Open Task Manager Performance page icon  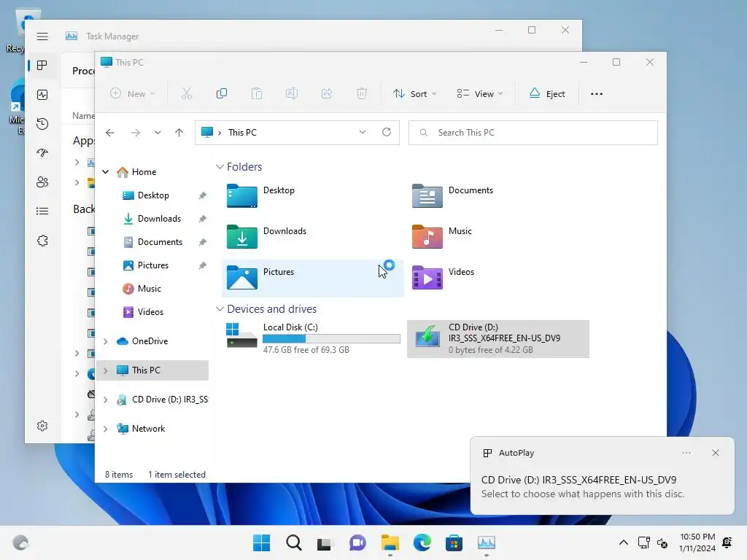point(42,95)
